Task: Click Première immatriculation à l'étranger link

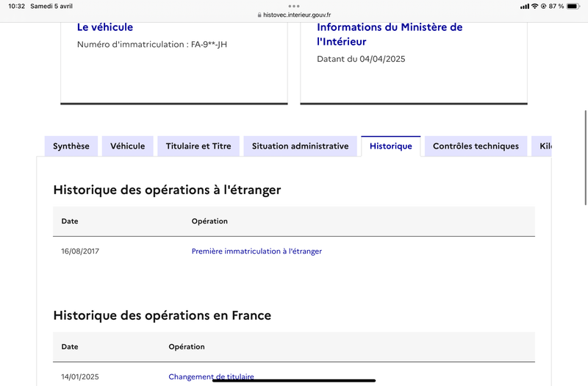Action: click(257, 251)
